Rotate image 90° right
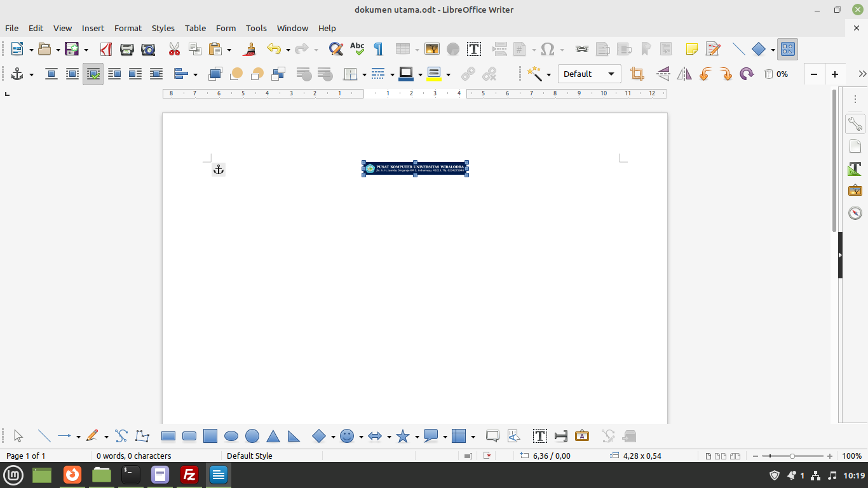 [x=726, y=74]
